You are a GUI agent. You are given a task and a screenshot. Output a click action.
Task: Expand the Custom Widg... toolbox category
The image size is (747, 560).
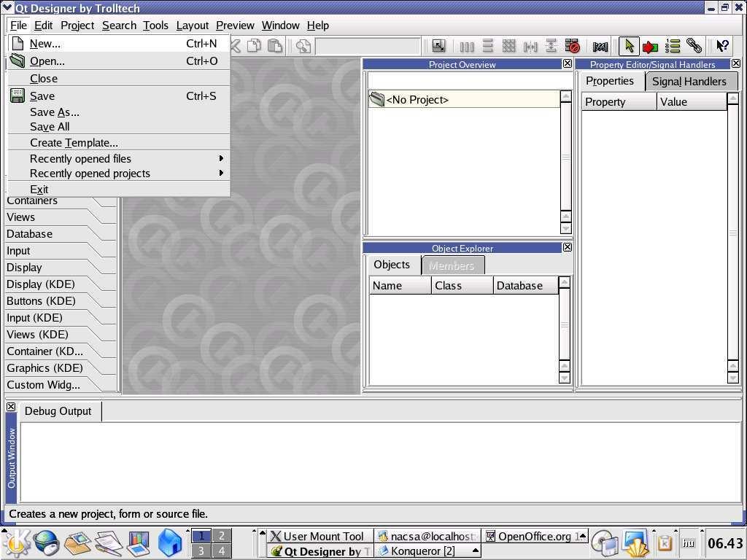(61, 385)
